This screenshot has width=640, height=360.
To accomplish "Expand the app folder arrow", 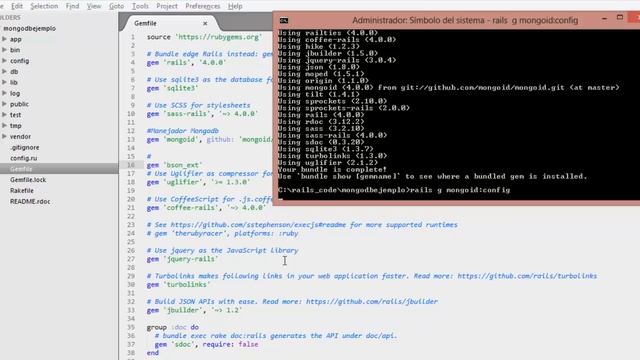I will click(x=4, y=39).
